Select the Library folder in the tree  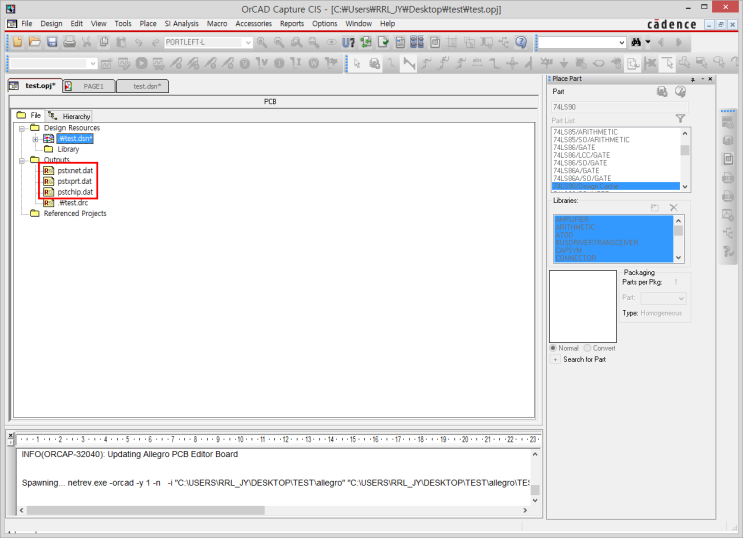pos(68,149)
